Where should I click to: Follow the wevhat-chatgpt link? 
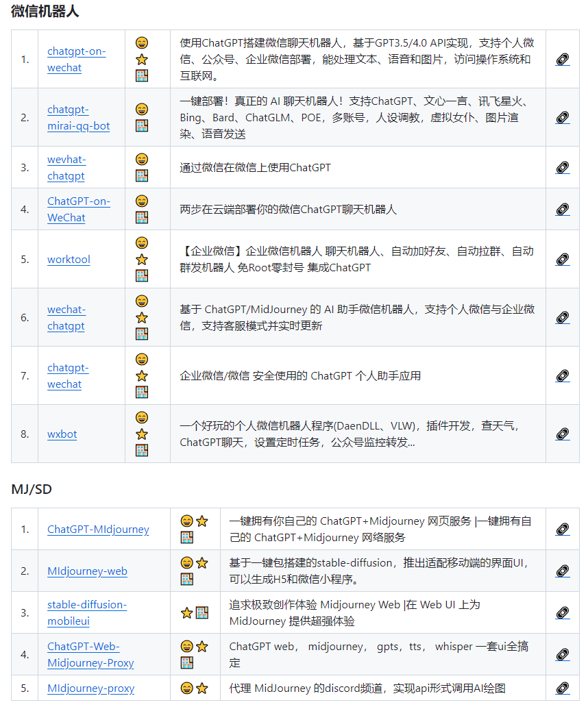[66, 168]
